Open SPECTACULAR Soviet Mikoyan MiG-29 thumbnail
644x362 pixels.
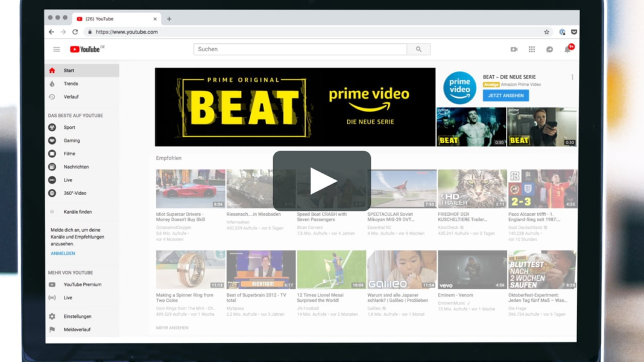pos(402,189)
